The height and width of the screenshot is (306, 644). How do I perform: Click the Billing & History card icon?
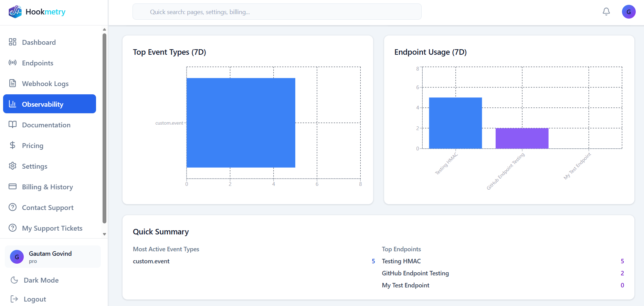click(13, 187)
